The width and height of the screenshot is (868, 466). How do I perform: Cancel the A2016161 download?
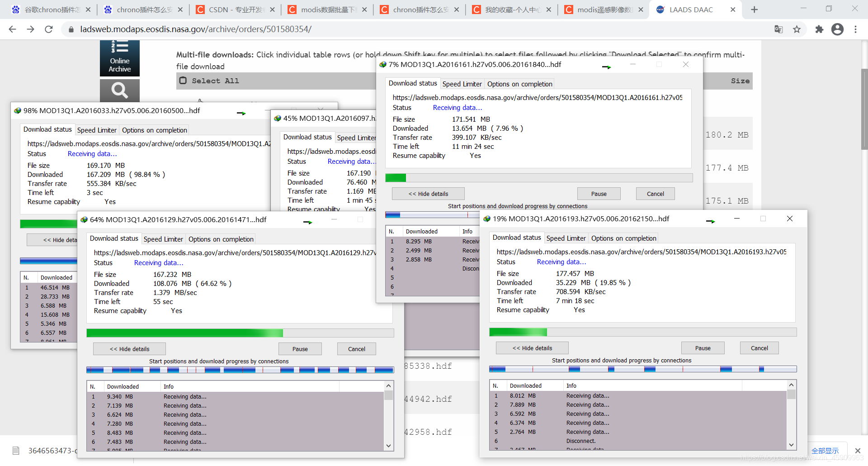pos(655,194)
